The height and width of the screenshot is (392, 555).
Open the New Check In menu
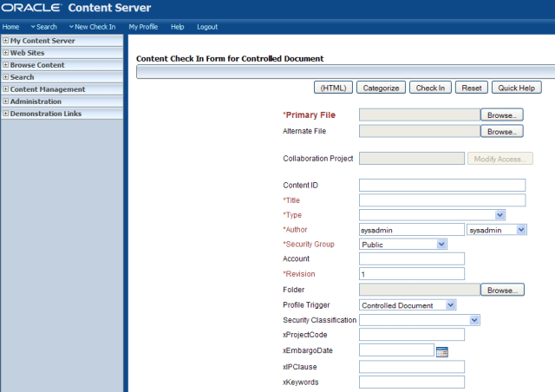click(92, 27)
